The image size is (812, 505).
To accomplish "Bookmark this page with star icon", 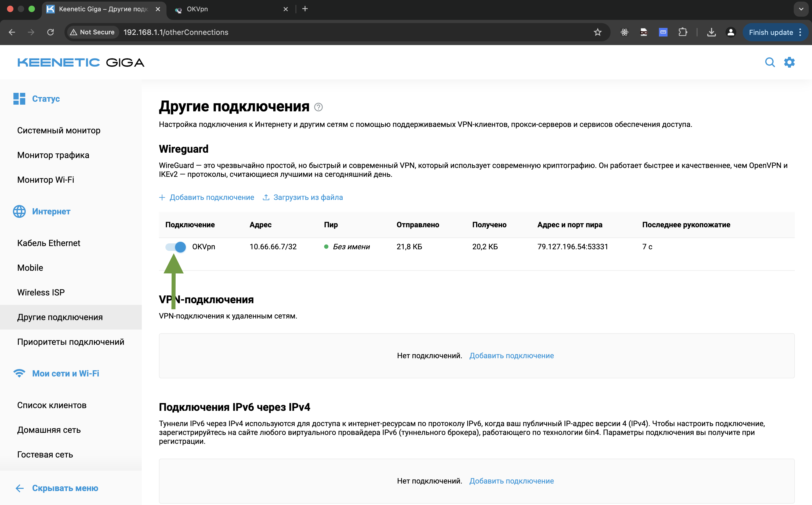I will click(597, 32).
